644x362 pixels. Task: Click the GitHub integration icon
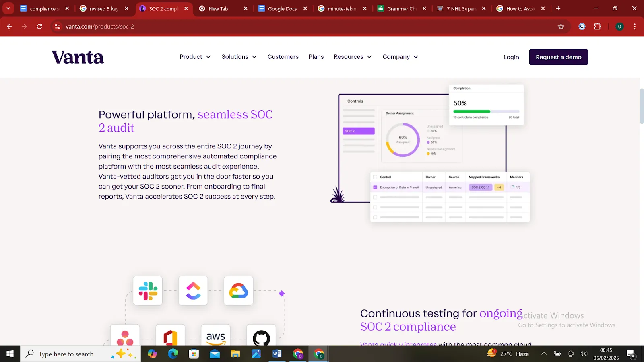click(261, 336)
